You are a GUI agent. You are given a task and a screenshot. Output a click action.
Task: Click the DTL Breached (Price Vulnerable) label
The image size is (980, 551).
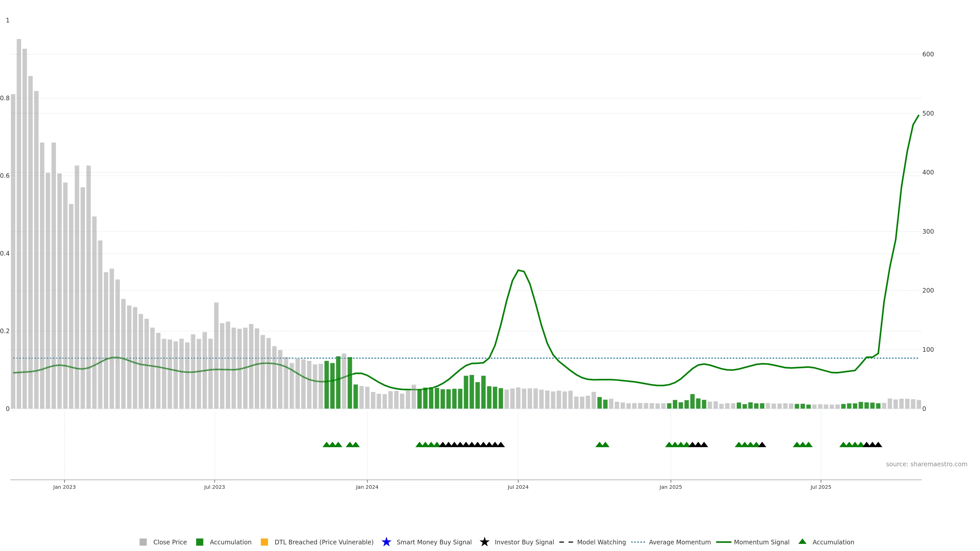pyautogui.click(x=324, y=542)
